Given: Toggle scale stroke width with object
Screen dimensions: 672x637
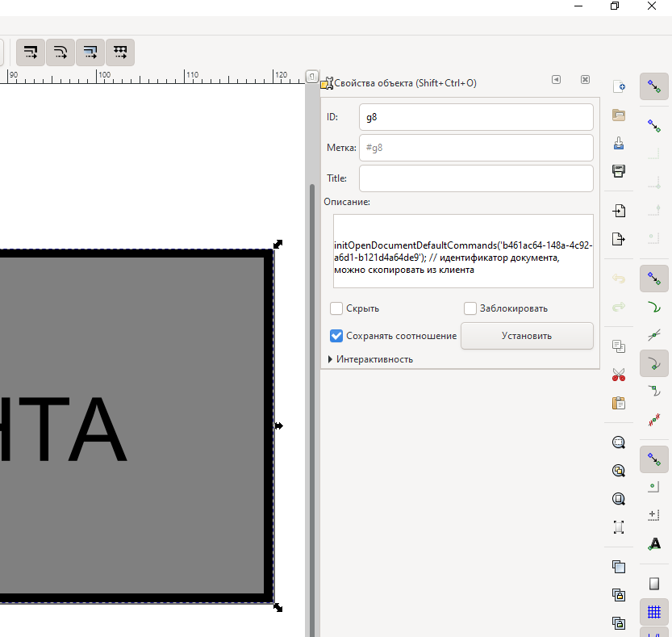Looking at the screenshot, I should (29, 52).
